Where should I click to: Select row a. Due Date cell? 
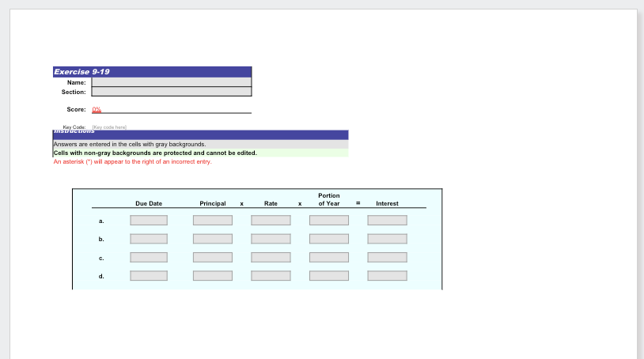[x=149, y=221]
